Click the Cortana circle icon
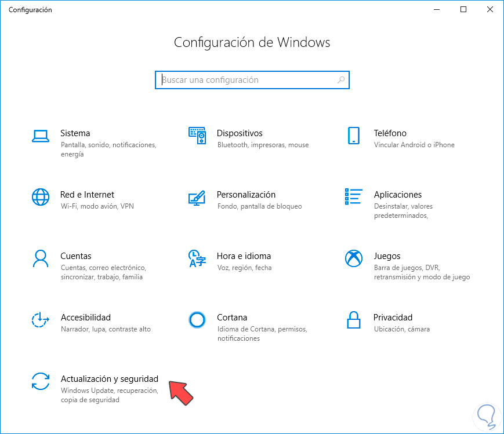This screenshot has width=504, height=434. (197, 320)
